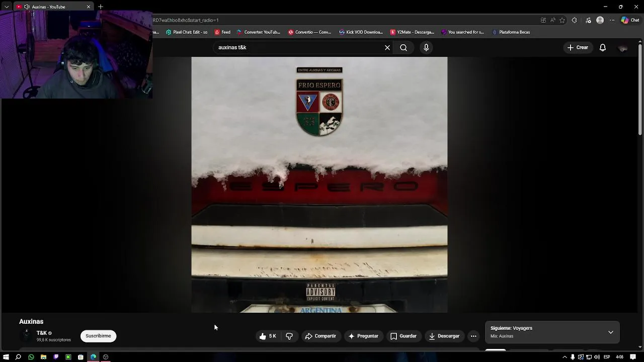
Task: Open Convertio bookmark
Action: pos(309,32)
